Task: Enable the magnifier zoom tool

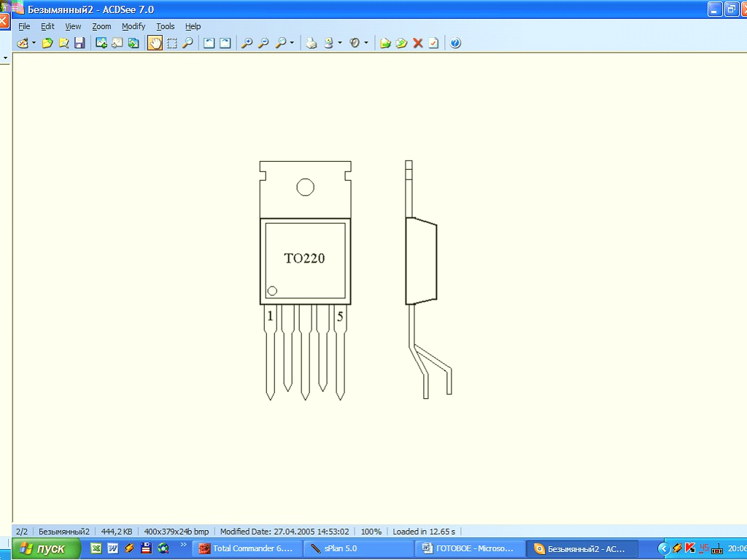Action: tap(187, 43)
